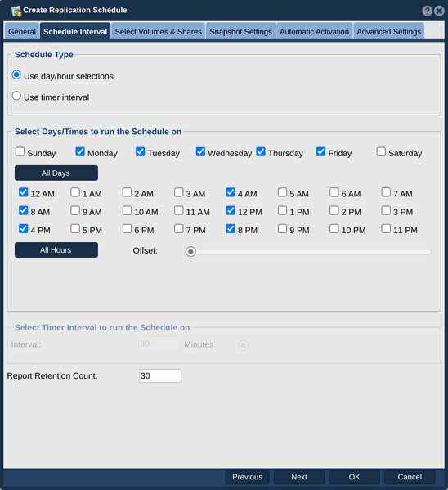Advance with the Next button
Viewport: 448px width, 490px height.
[x=299, y=477]
